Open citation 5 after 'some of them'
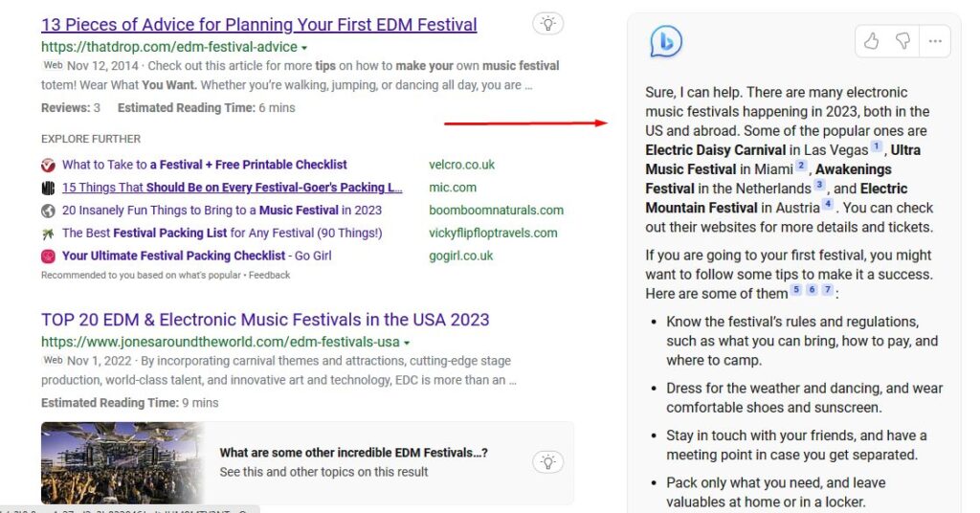Screen dimensions: 980x513 tap(796, 290)
